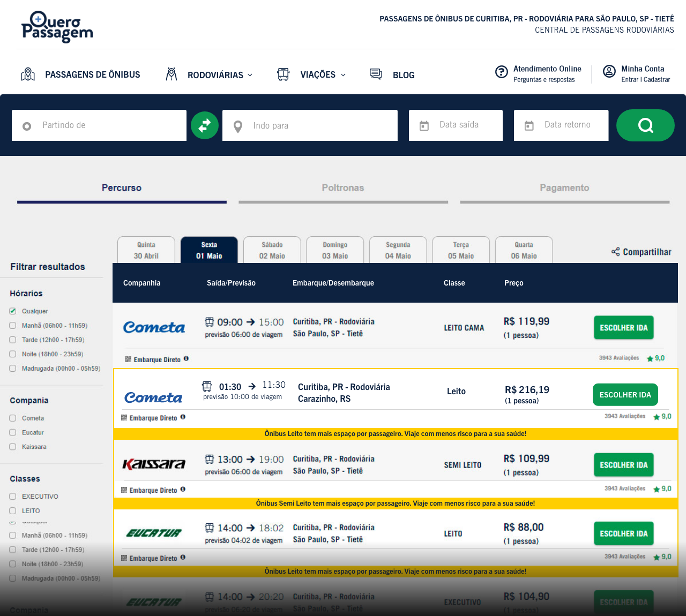686x616 pixels.
Task: Choose Escolher Ida for R$ 109,99 Kaissara trip
Action: click(x=624, y=465)
